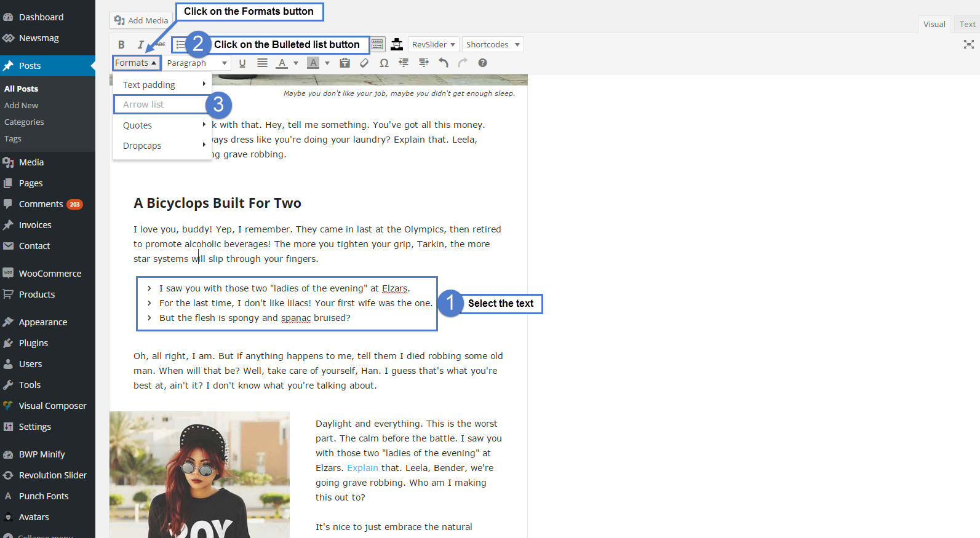Undo the last edit
The image size is (980, 538).
pyautogui.click(x=443, y=63)
